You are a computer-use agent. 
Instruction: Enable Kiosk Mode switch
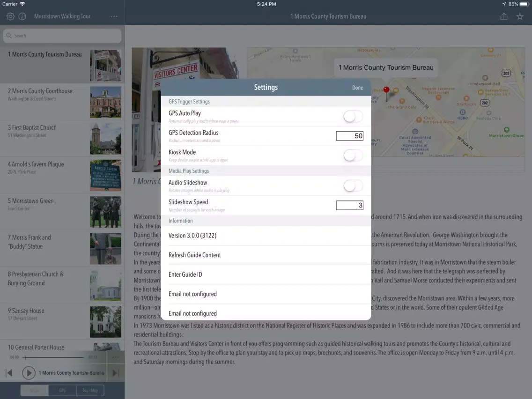coord(353,155)
